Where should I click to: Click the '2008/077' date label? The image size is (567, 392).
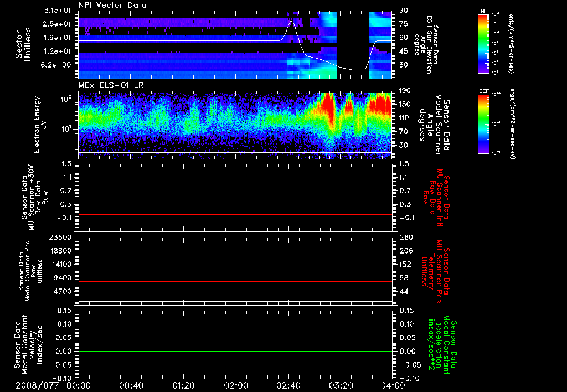[x=37, y=385]
